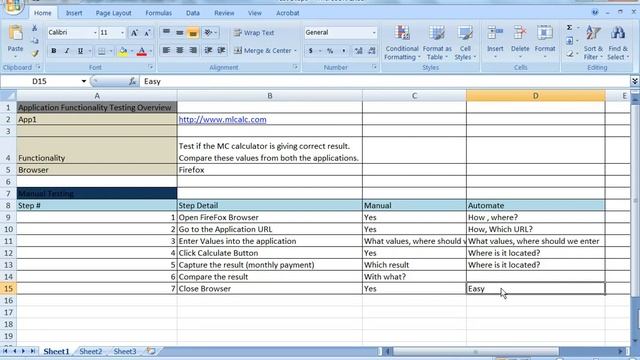640x360 pixels.
Task: Open Sort & Filter menu
Action: (x=593, y=43)
